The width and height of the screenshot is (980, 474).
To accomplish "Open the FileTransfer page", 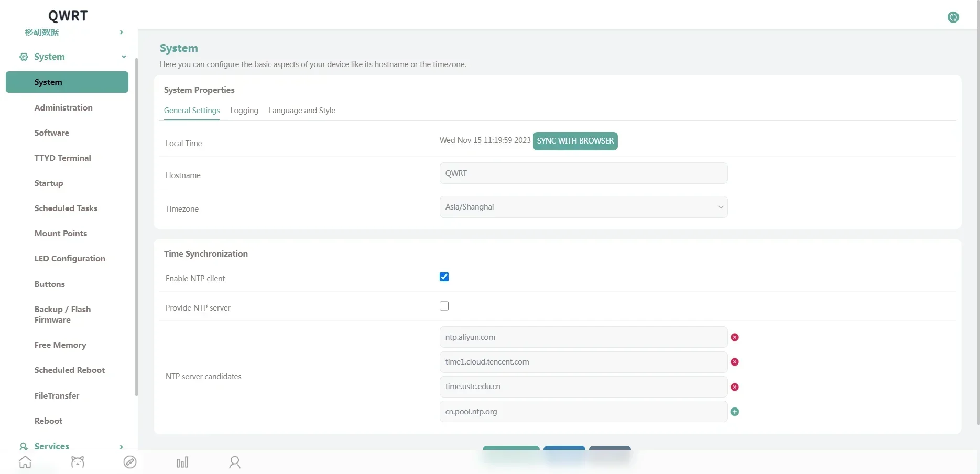I will (x=57, y=396).
